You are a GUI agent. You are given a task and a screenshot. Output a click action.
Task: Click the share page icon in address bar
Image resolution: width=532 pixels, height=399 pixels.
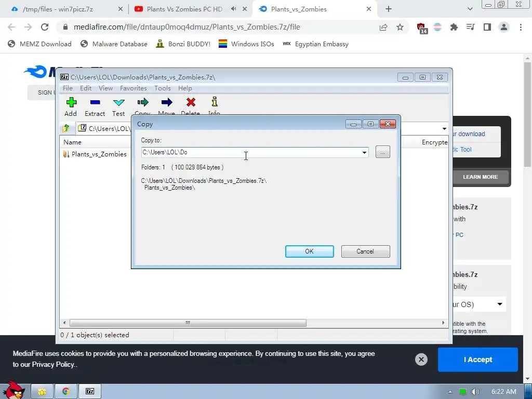pyautogui.click(x=383, y=27)
